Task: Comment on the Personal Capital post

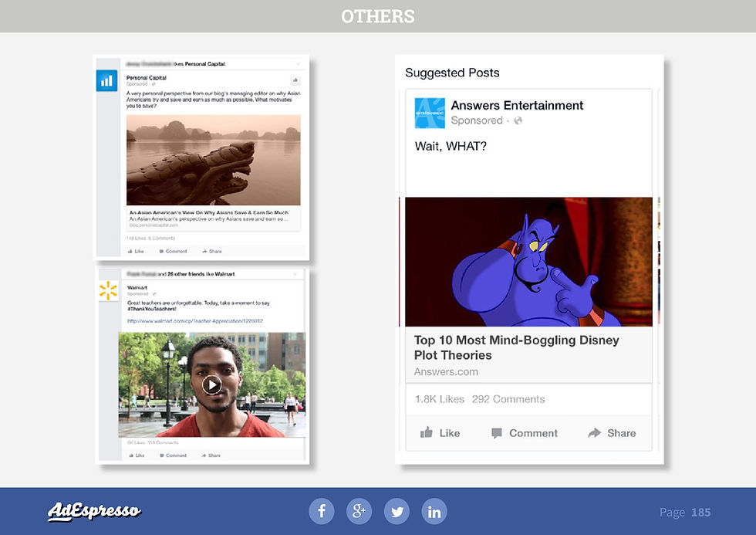Action: (x=173, y=252)
